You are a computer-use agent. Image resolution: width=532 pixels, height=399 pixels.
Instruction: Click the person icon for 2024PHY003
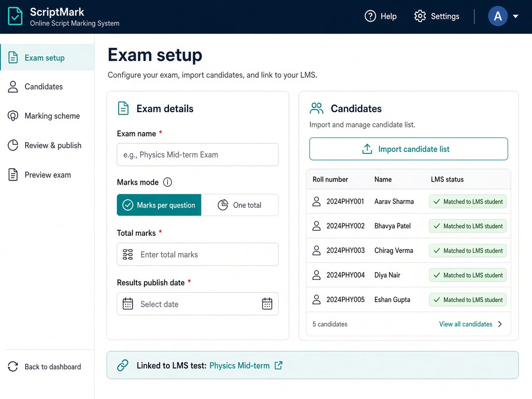(316, 250)
